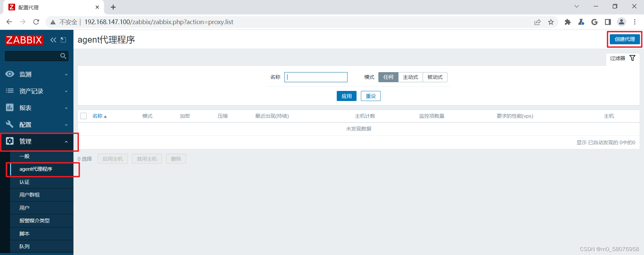644x255 pixels.
Task: Toggle kiosk mode sidebar icon
Action: point(63,40)
